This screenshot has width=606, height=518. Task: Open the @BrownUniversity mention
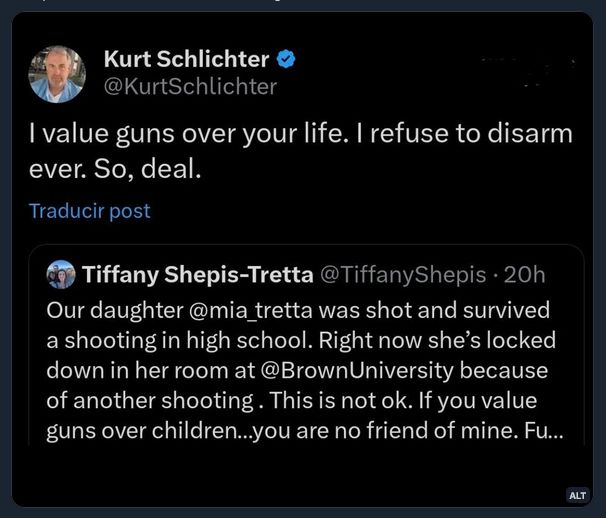(369, 370)
